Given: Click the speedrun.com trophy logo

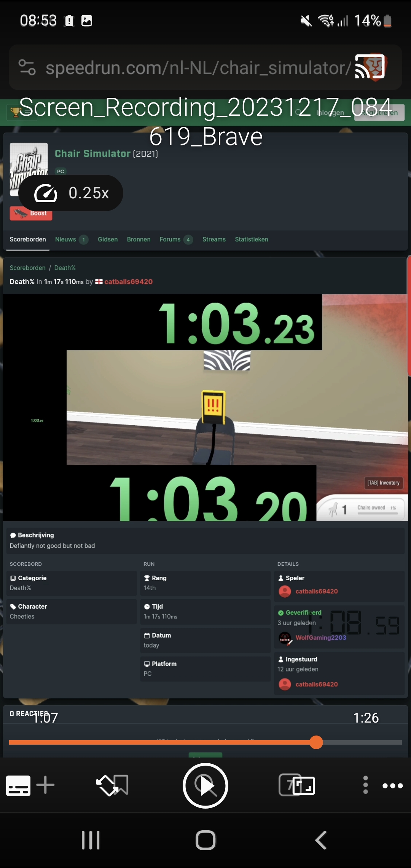Looking at the screenshot, I should [x=16, y=112].
